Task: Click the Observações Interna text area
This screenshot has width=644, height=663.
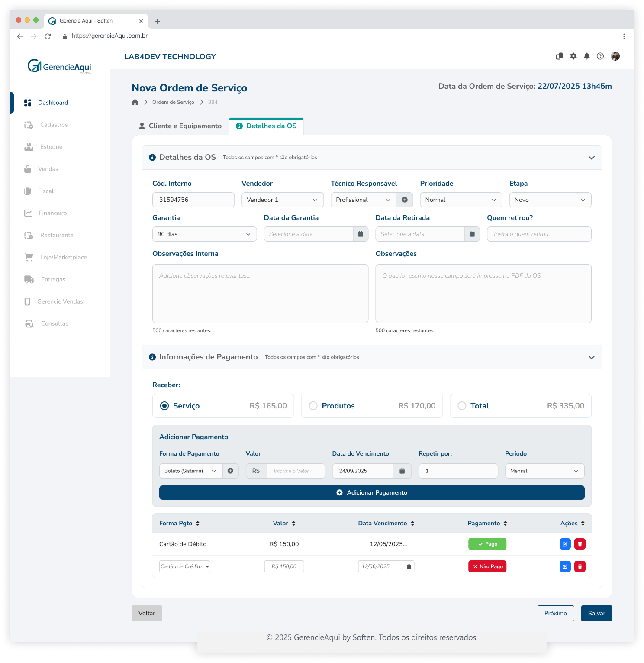Action: pyautogui.click(x=260, y=294)
